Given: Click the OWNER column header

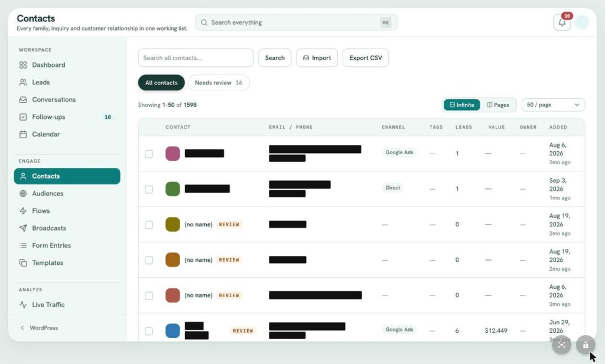Looking at the screenshot, I should pos(528,127).
